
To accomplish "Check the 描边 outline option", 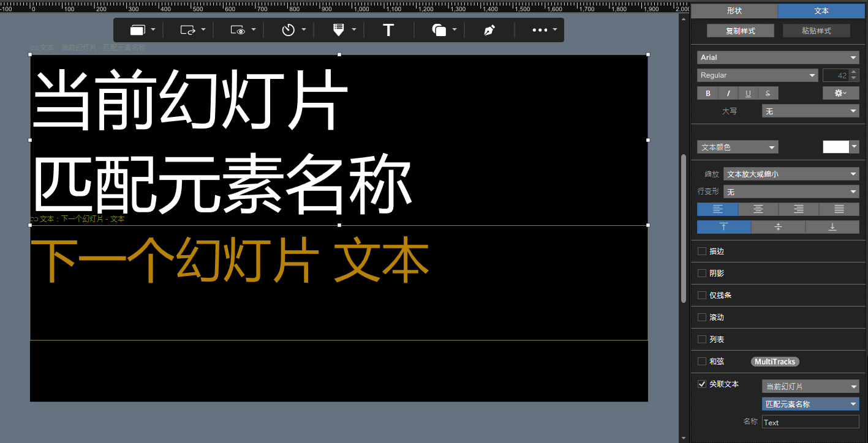I will coord(701,251).
